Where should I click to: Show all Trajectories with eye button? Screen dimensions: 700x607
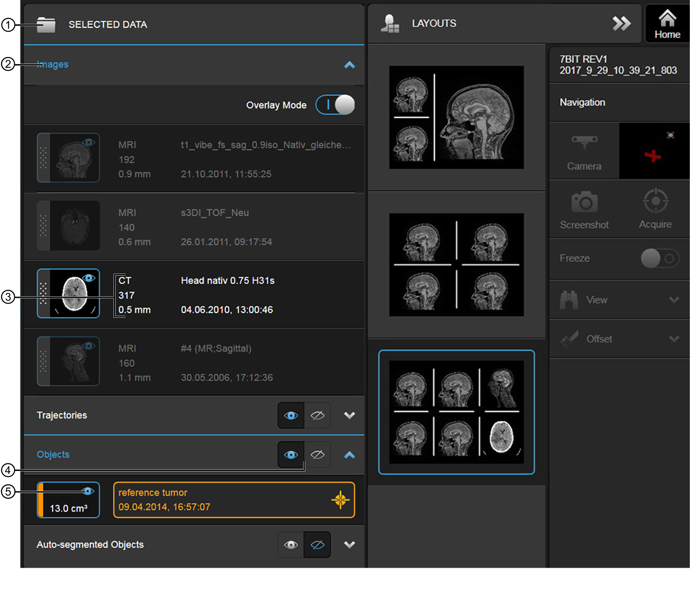tap(291, 416)
